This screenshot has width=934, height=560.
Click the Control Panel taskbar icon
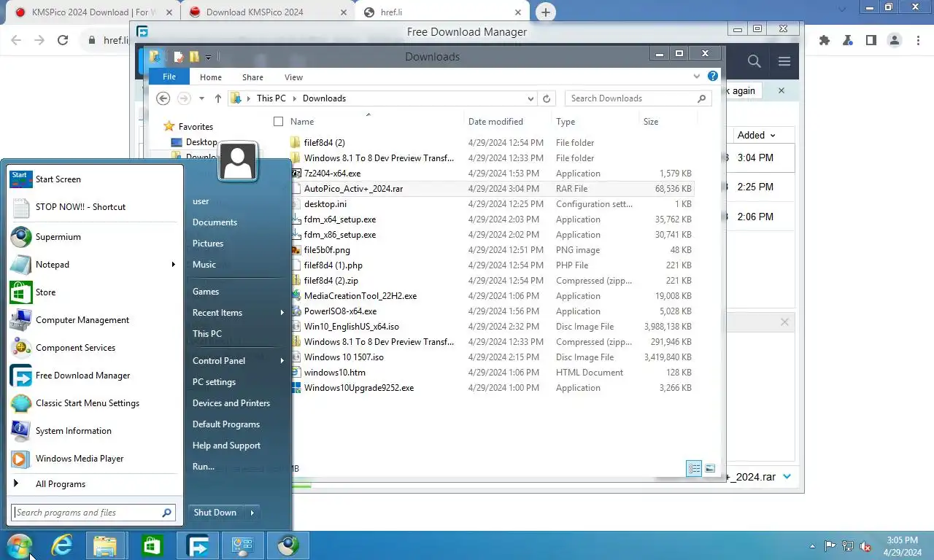click(242, 545)
